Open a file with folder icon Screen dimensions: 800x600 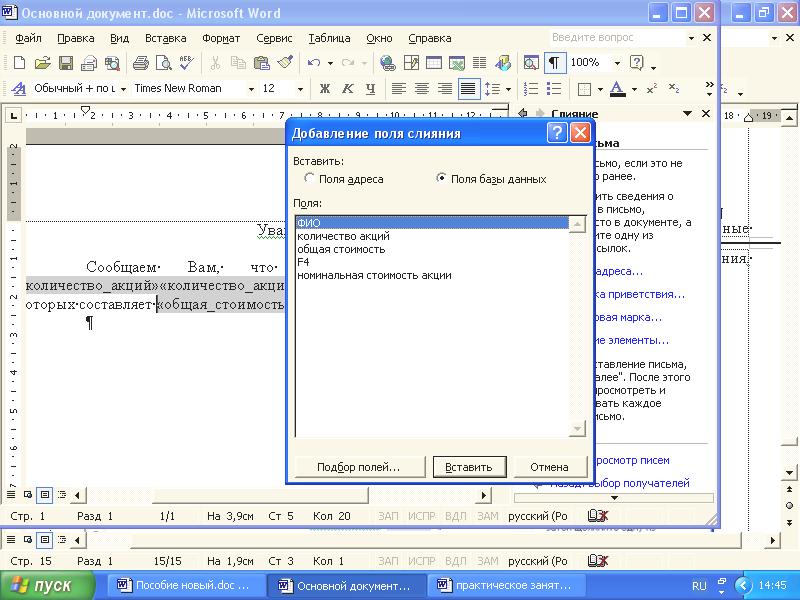pyautogui.click(x=42, y=63)
